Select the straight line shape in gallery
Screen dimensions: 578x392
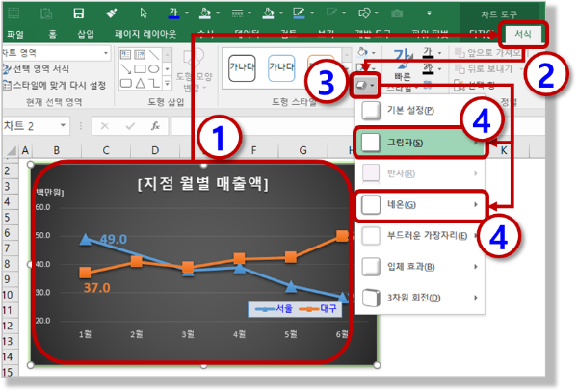(154, 55)
